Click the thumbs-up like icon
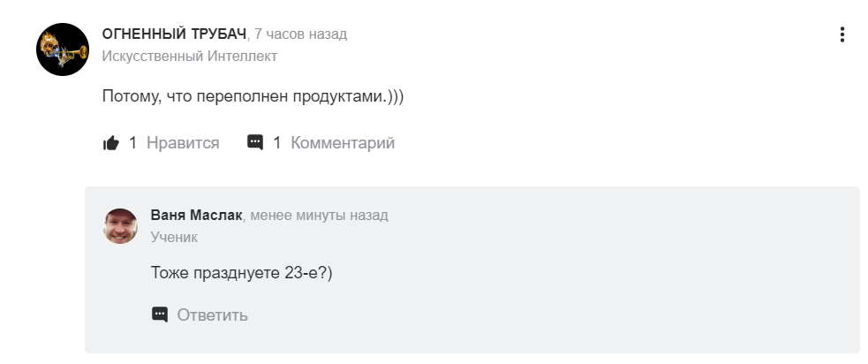This screenshot has height=364, width=868. tap(111, 143)
